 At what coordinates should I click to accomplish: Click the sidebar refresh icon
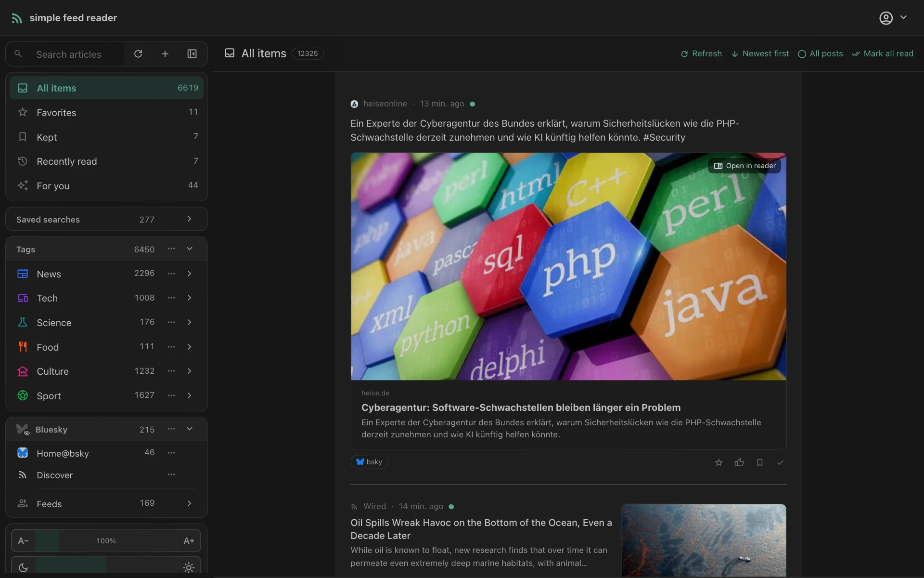138,54
